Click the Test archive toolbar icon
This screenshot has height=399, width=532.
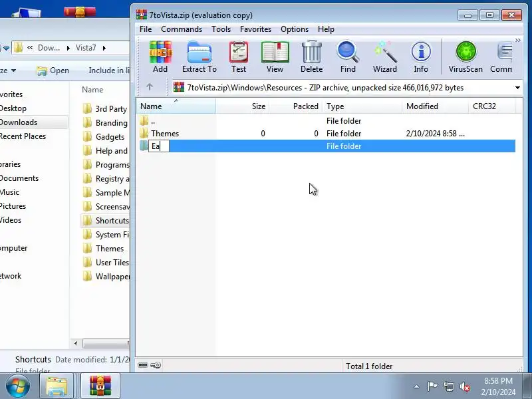point(239,57)
